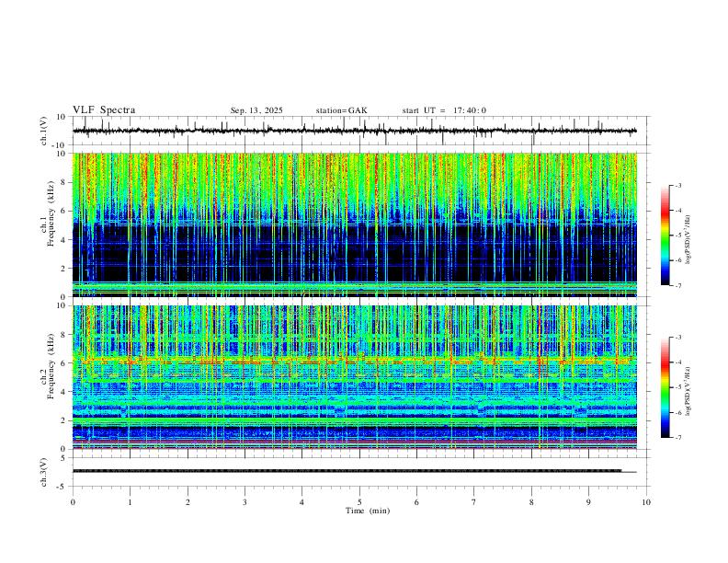Screen dimensions: 728x563
Task: Click the 'ch.3(V)' axis label
Action: pyautogui.click(x=44, y=472)
